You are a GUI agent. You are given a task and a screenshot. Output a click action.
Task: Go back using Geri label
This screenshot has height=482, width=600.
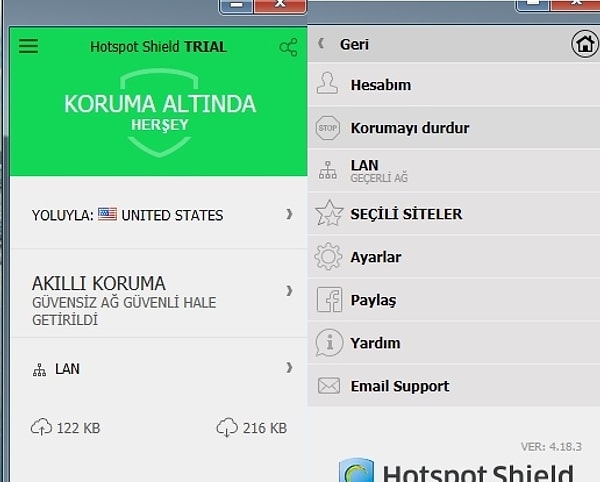(x=354, y=44)
